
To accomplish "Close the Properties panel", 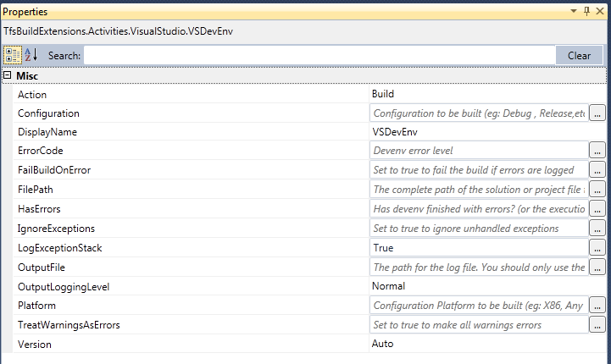I will [600, 11].
